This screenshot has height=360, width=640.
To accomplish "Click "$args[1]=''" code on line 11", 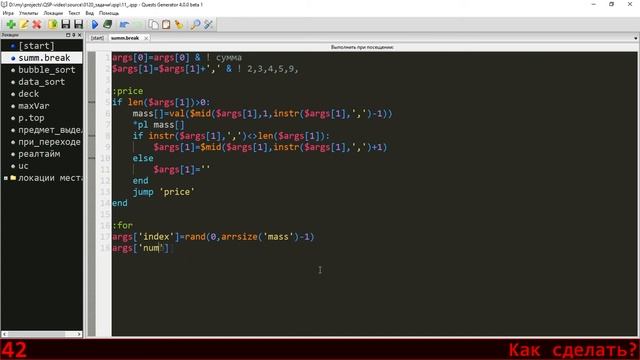I will pyautogui.click(x=182, y=169).
